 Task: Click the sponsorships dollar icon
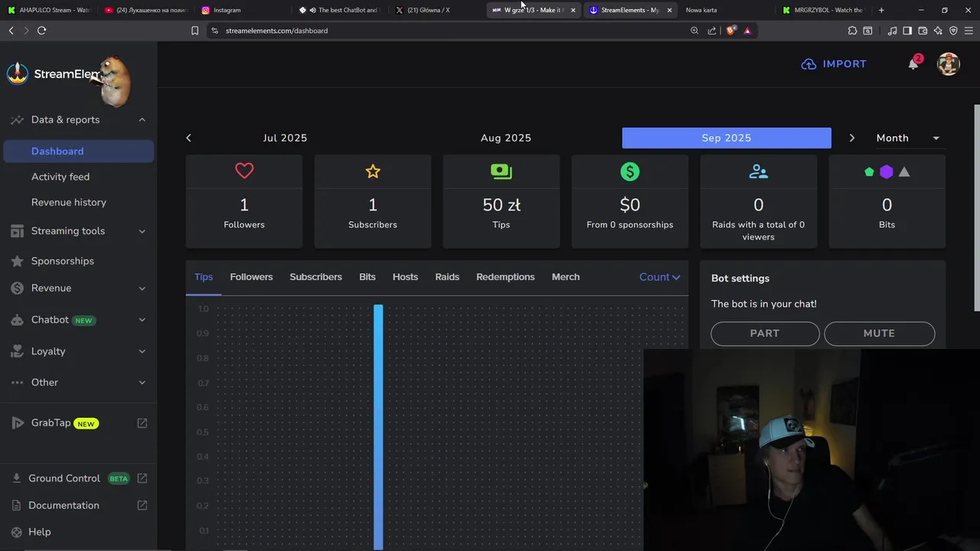[630, 171]
